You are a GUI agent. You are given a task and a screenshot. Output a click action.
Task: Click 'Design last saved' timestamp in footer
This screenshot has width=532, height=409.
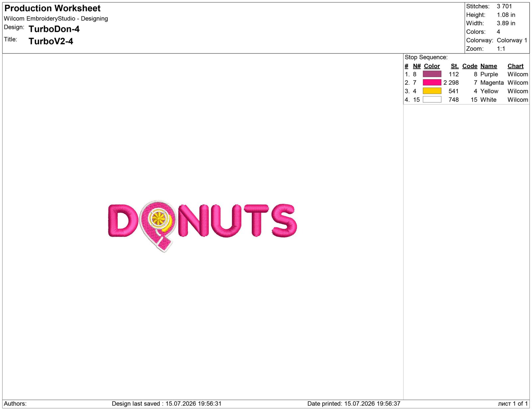pos(167,404)
